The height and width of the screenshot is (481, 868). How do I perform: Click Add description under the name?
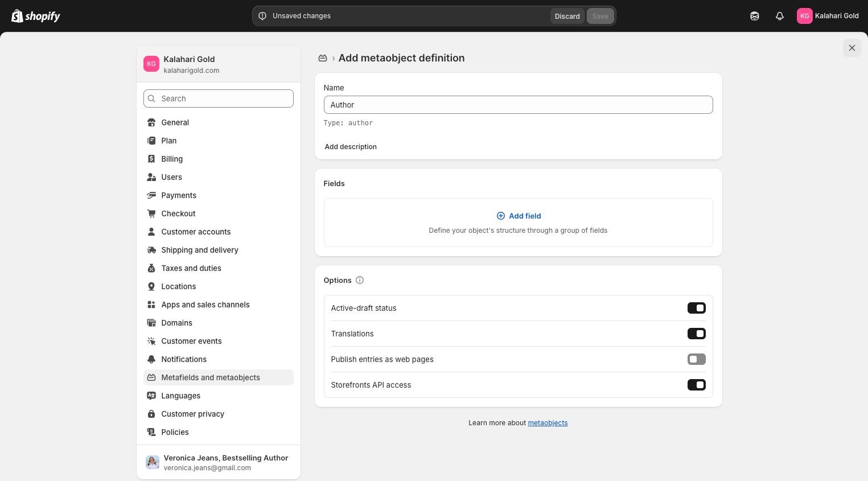click(351, 147)
